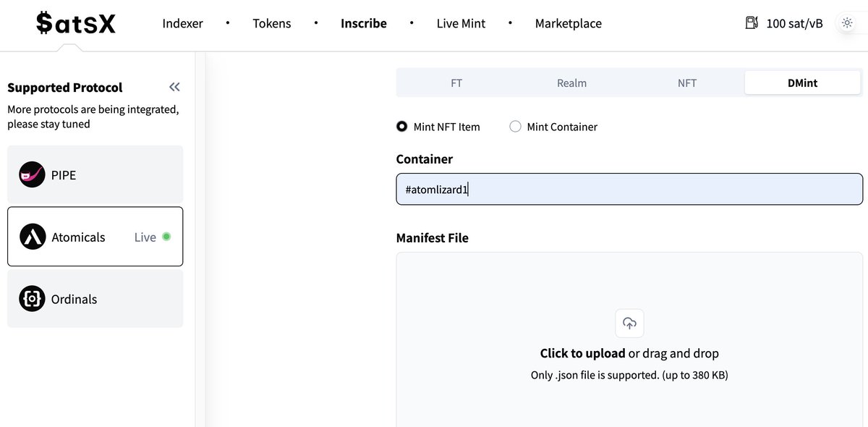Click the Atomicals protocol logo icon

pos(33,237)
